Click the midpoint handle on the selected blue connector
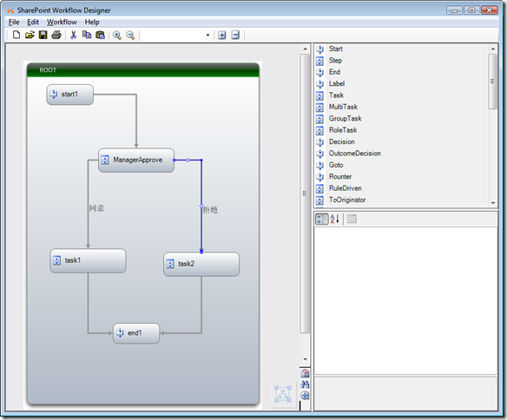 201,206
